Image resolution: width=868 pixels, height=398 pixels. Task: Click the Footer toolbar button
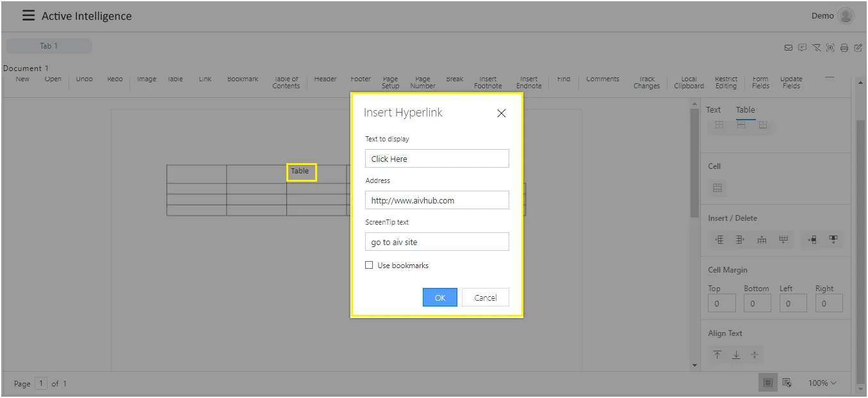[361, 79]
